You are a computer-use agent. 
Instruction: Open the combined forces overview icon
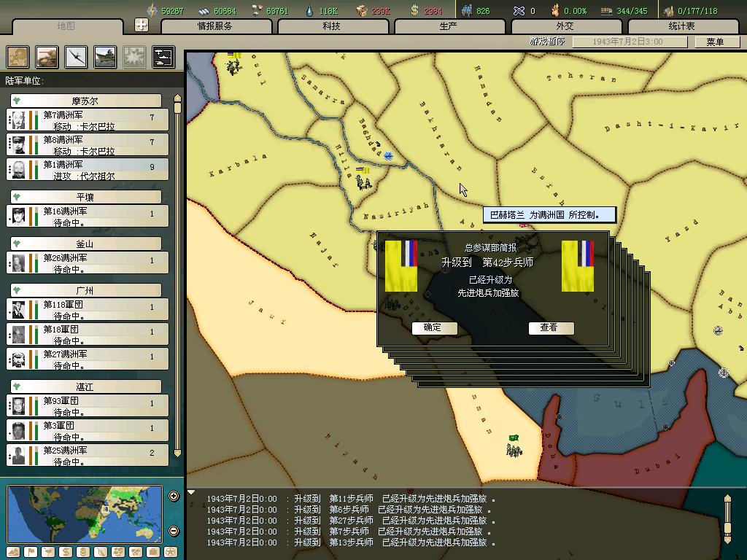[x=163, y=57]
